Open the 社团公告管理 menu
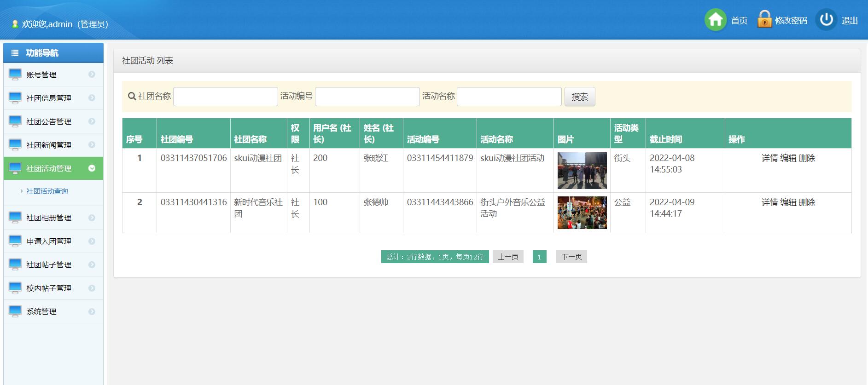Screen dimensions: 868x385 coord(53,121)
